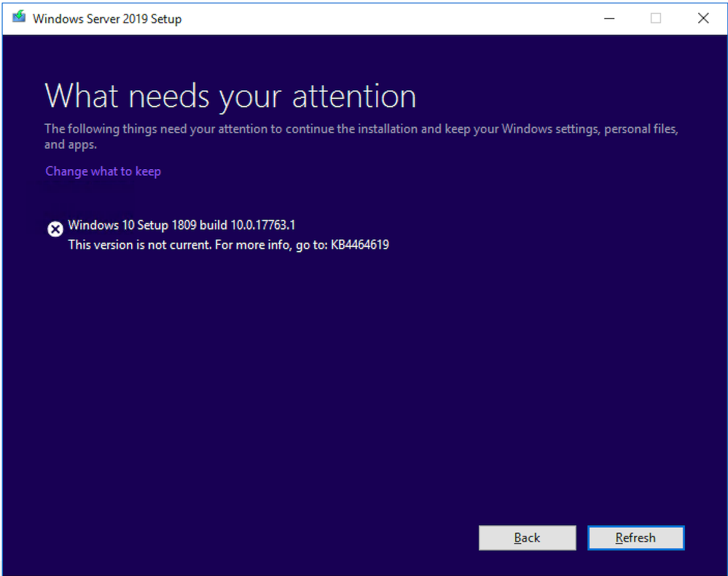Click the error X icon beside Windows 10 Setup
This screenshot has width=728, height=576.
[x=55, y=229]
